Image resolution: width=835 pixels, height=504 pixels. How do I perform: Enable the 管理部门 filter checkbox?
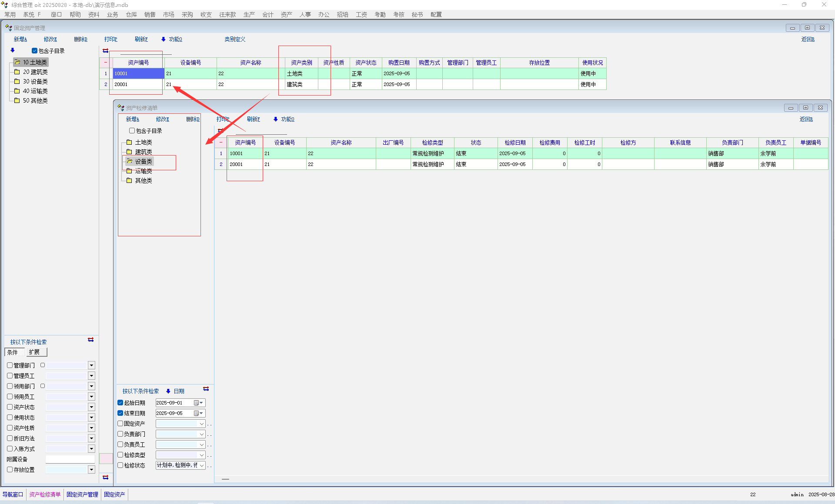point(10,365)
